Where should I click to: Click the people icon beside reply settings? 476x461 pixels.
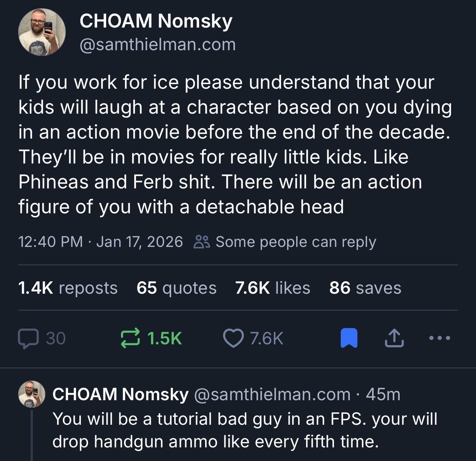(201, 242)
